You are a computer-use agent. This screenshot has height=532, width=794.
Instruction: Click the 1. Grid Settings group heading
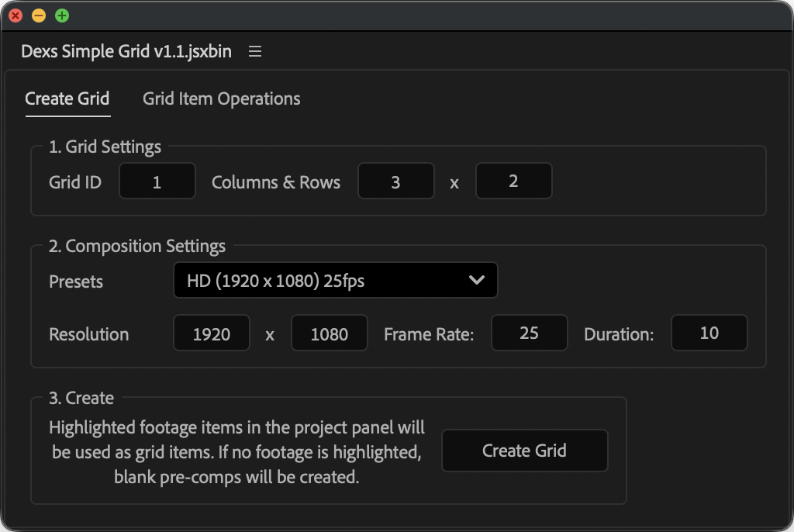click(105, 147)
